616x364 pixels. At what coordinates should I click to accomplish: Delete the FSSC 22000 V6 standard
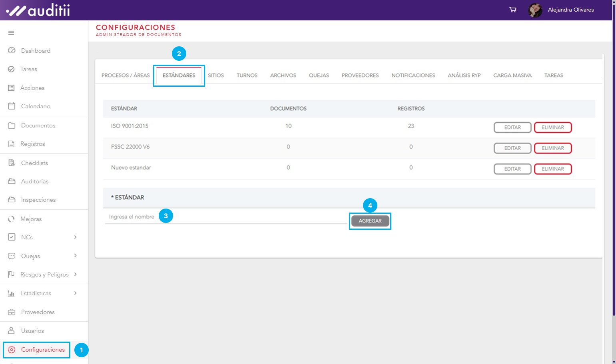(x=552, y=148)
